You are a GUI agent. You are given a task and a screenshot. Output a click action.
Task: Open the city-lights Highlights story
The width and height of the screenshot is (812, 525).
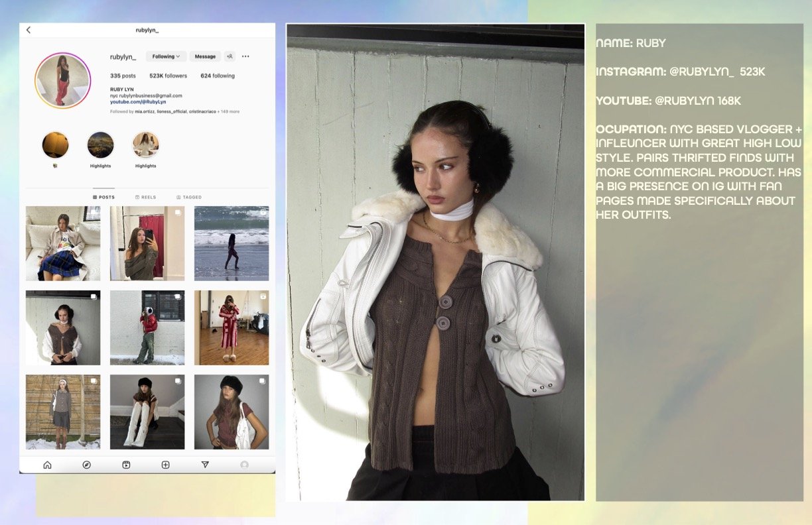tap(100, 145)
